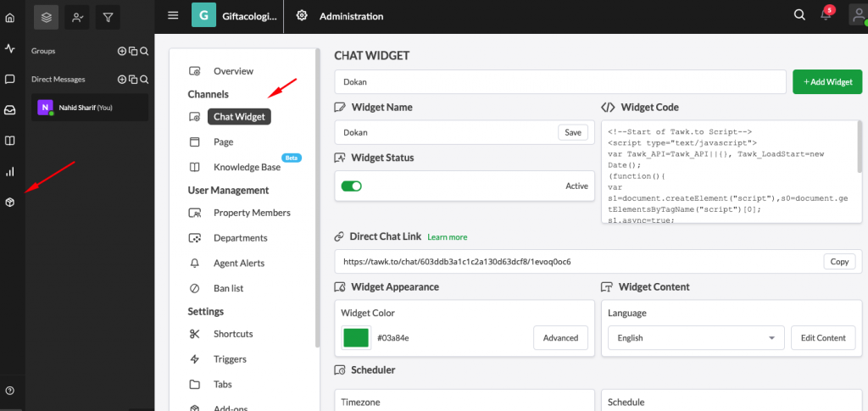Open the Language dropdown set to English
Screen dimensions: 868x411
[x=696, y=338]
